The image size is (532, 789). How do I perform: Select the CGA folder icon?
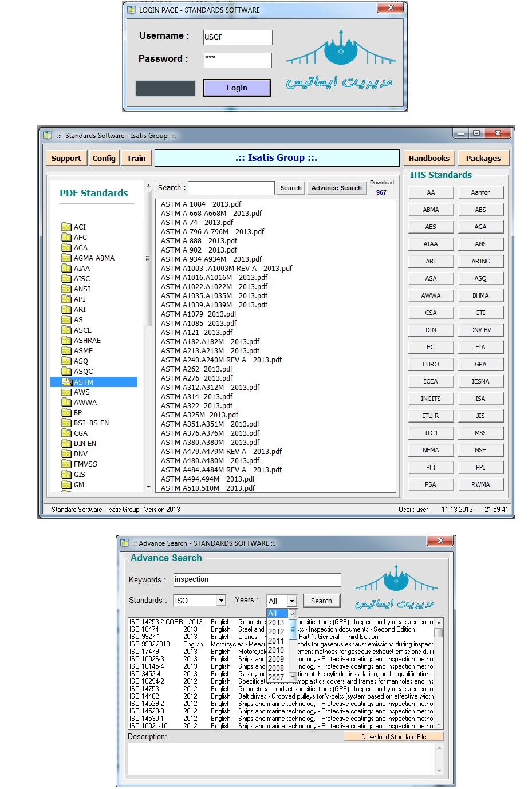click(x=66, y=433)
